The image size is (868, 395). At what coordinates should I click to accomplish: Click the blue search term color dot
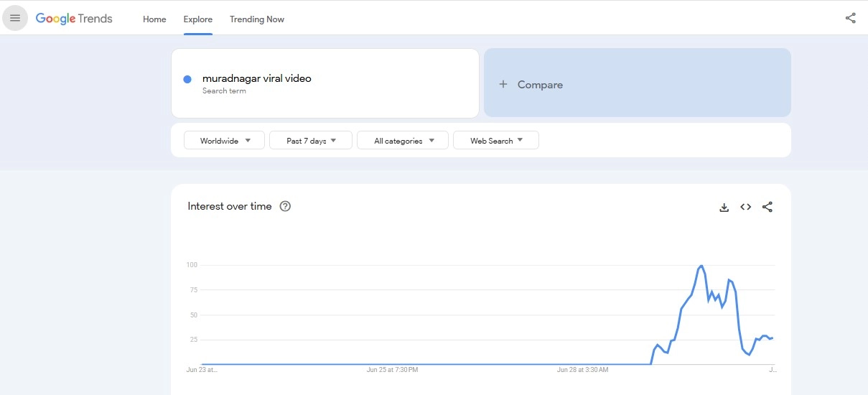pyautogui.click(x=187, y=79)
